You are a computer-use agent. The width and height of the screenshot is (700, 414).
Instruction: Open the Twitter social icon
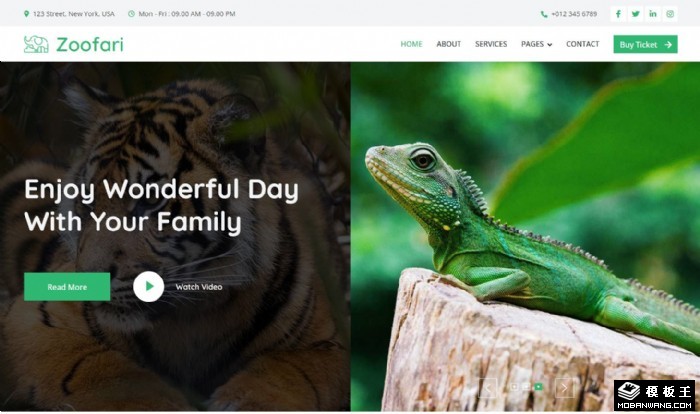pos(635,14)
